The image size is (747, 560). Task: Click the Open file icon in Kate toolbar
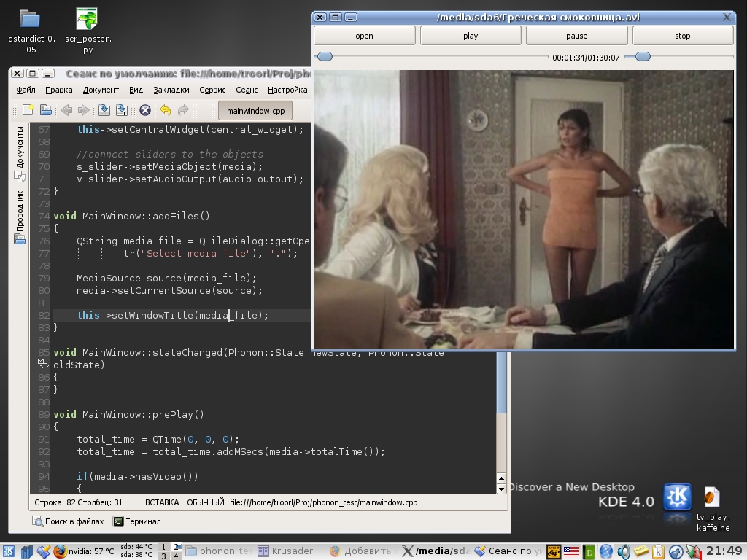(46, 110)
